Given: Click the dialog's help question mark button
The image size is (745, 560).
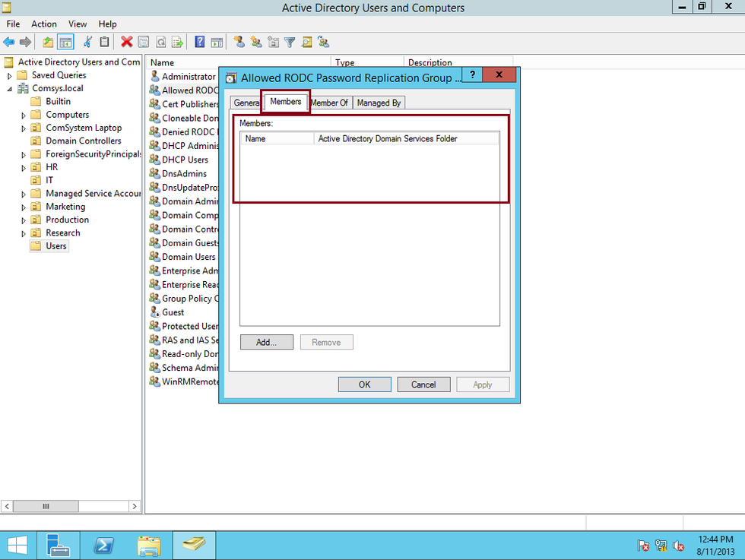Looking at the screenshot, I should tap(472, 74).
